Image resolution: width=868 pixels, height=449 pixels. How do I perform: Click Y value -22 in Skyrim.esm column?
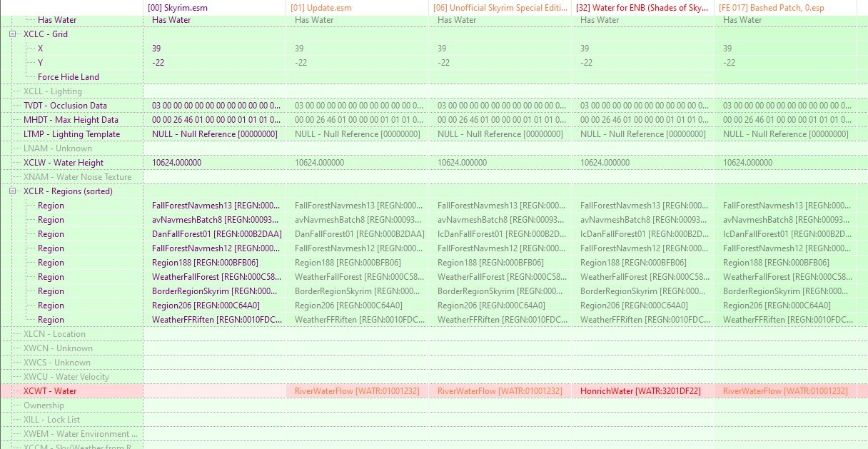pos(158,63)
